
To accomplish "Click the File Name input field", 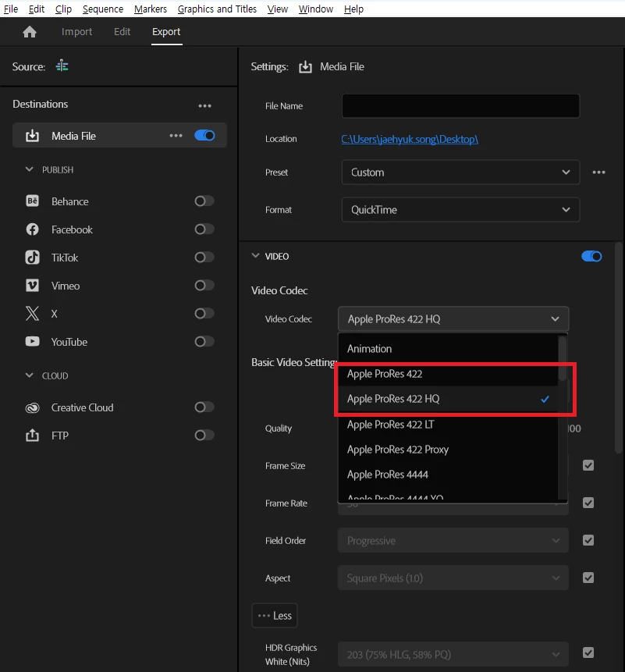I will tap(460, 106).
